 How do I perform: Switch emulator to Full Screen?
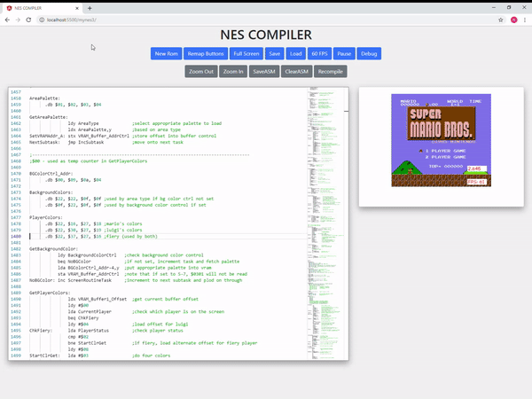[x=246, y=53]
